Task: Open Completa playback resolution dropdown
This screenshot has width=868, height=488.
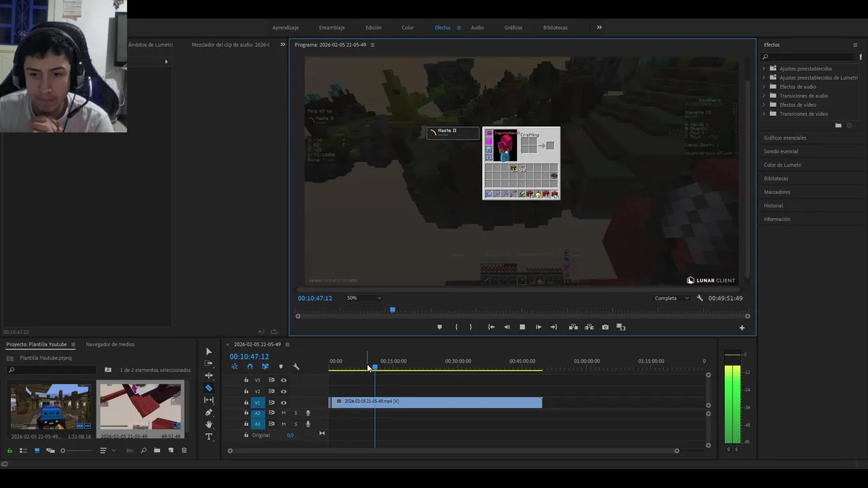Action: tap(671, 298)
